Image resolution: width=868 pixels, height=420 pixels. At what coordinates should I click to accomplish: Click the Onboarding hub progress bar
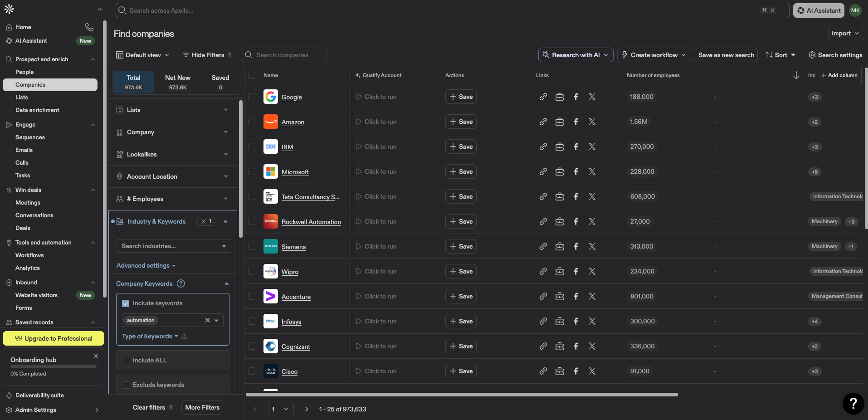(54, 366)
